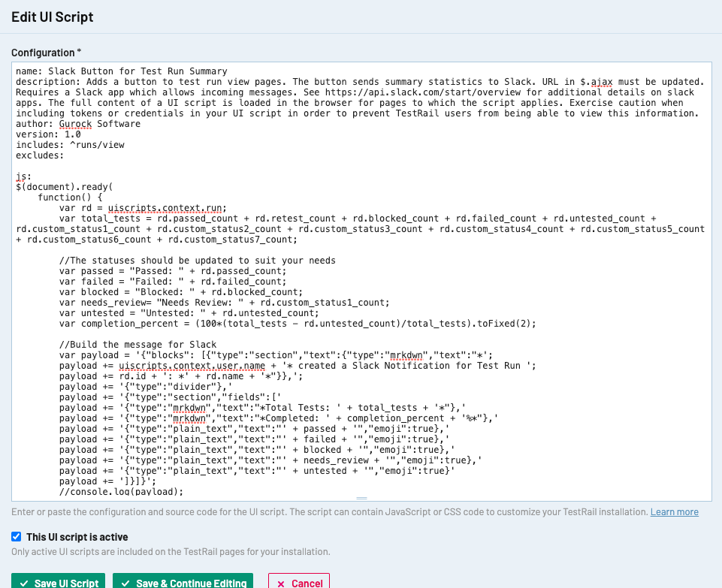The height and width of the screenshot is (588, 722).
Task: Click the 'This UI script is active' label
Action: tap(77, 537)
